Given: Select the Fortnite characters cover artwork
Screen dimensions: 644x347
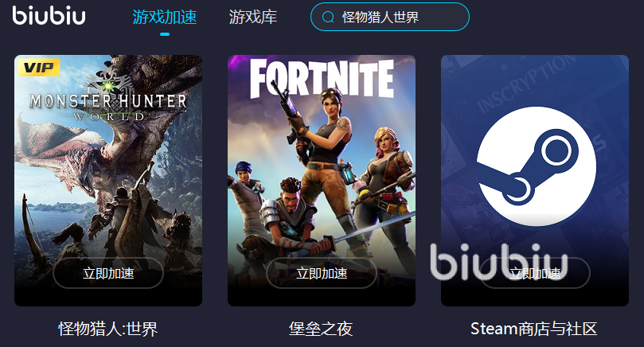Looking at the screenshot, I should [x=322, y=181].
